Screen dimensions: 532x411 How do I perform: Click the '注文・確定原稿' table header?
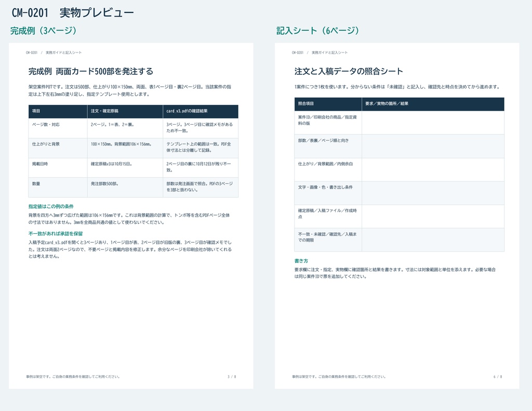(125, 111)
